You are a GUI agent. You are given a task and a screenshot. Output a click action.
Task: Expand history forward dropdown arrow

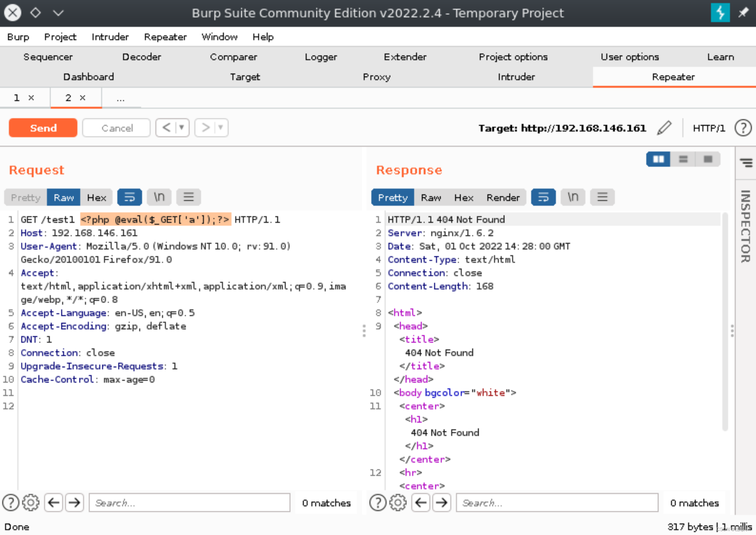tap(221, 128)
